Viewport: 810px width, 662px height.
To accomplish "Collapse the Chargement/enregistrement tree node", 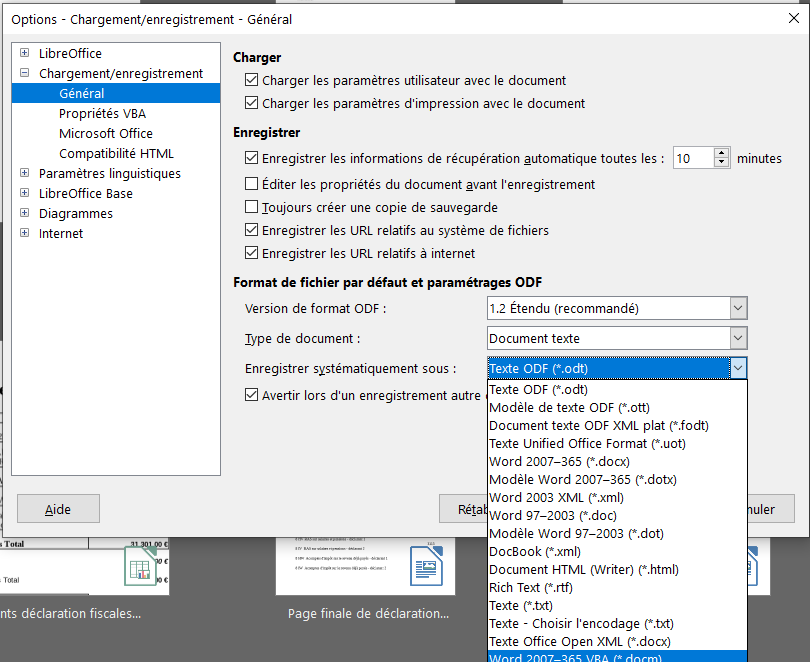I will 24,73.
